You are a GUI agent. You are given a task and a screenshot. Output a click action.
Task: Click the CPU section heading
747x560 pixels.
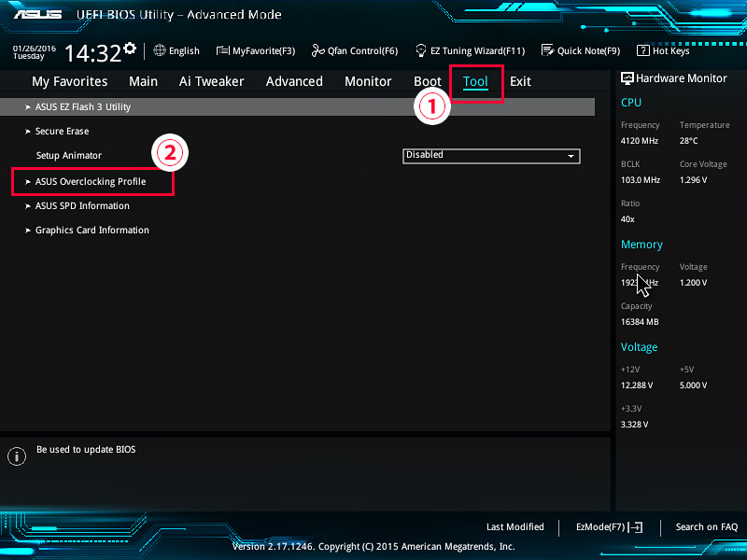631,103
